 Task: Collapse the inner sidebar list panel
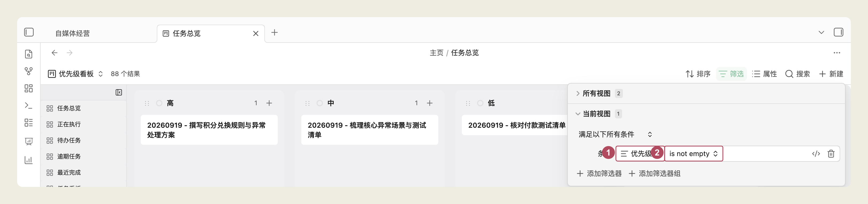pos(119,92)
